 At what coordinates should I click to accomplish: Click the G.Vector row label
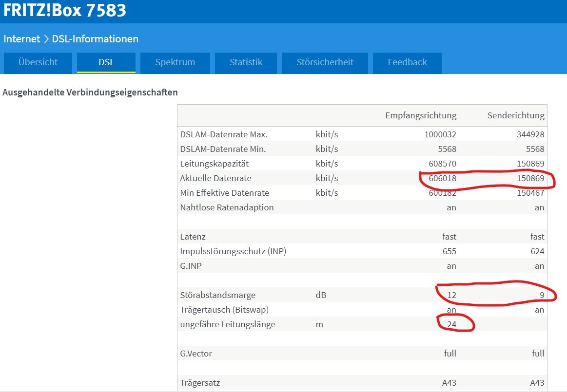[x=196, y=354]
